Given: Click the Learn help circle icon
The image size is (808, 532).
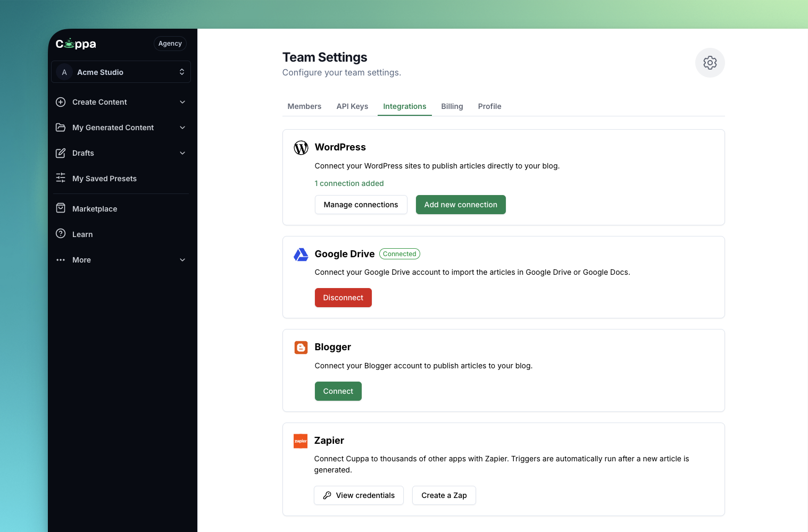Looking at the screenshot, I should click(61, 234).
